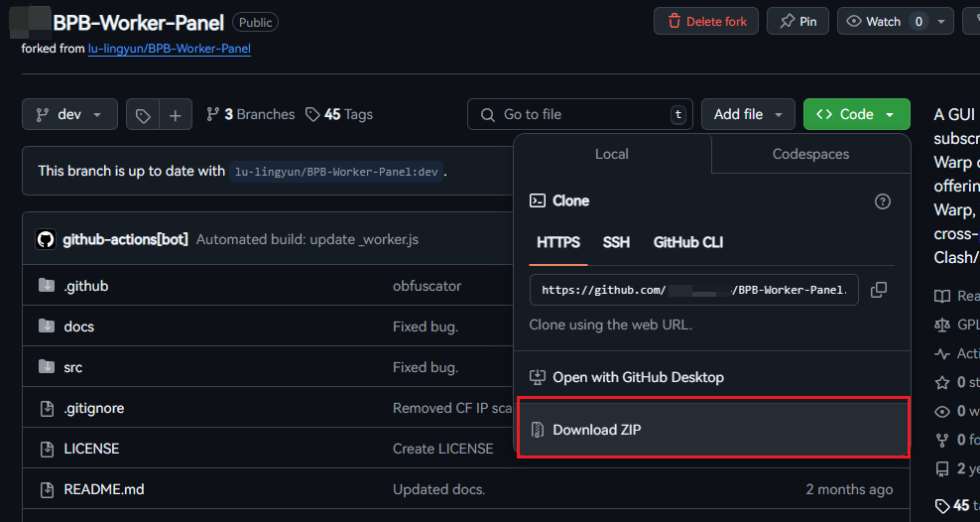
Task: Click the fork icon in sidebar
Action: (942, 440)
